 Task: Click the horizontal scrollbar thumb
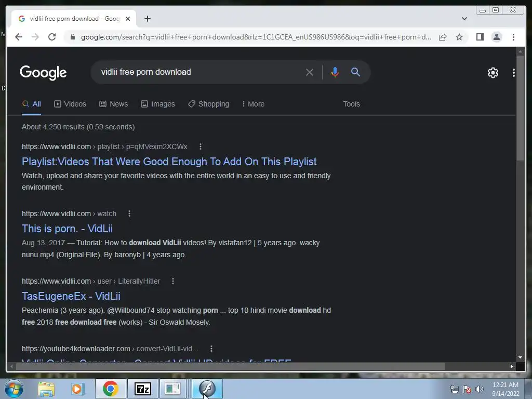230,366
